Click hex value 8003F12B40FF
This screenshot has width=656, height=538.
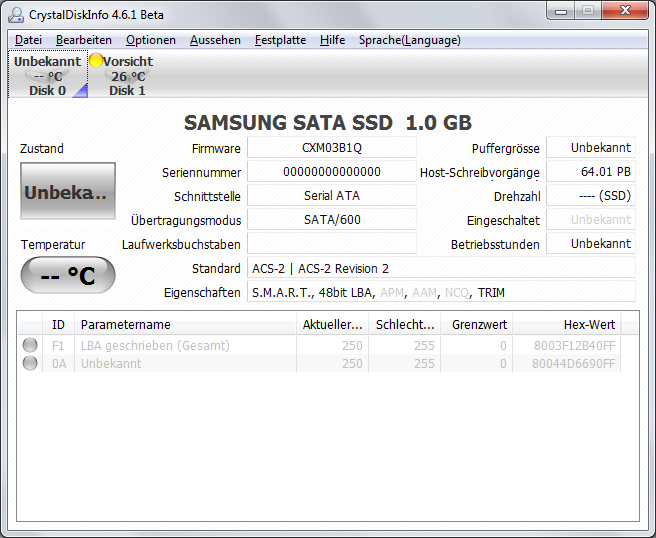click(x=574, y=346)
